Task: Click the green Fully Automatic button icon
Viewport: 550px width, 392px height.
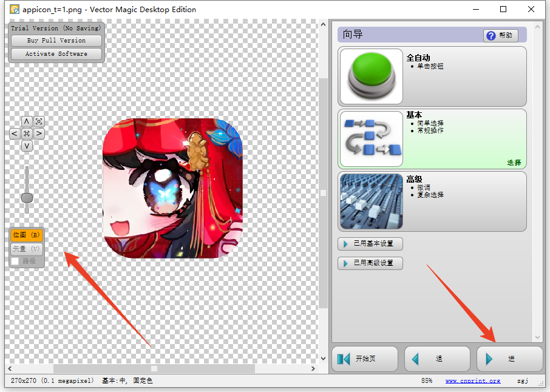Action: click(371, 76)
